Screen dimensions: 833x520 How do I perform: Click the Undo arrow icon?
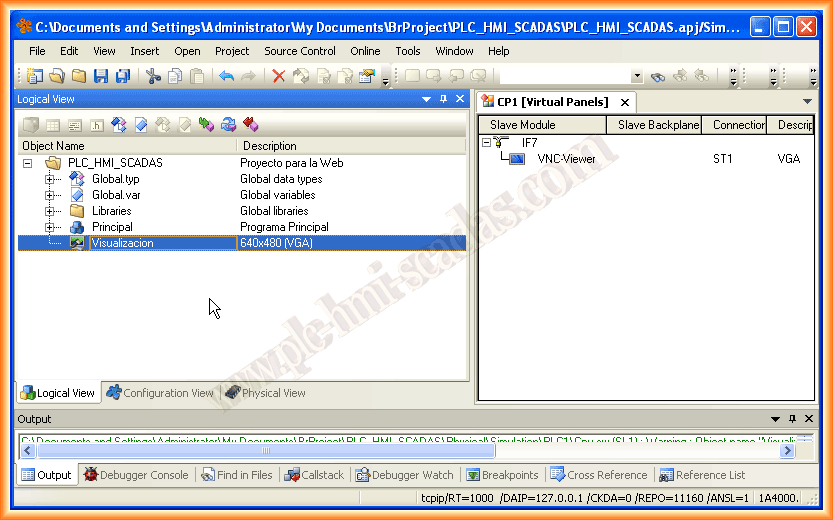(226, 76)
